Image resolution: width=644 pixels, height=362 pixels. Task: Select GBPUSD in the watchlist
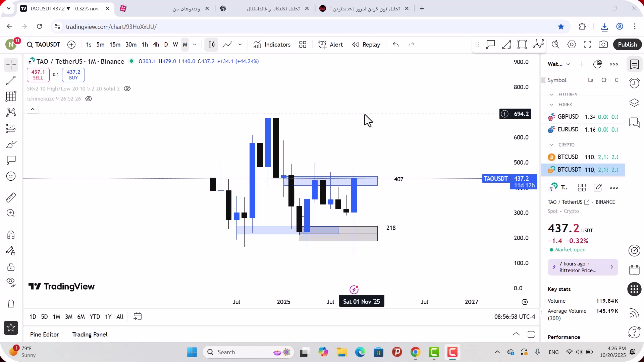click(x=583, y=117)
